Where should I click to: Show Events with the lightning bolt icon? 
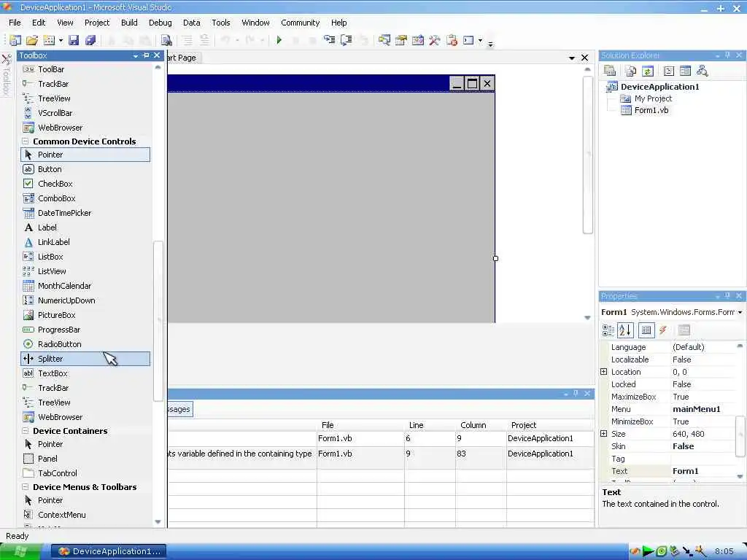[x=662, y=330]
